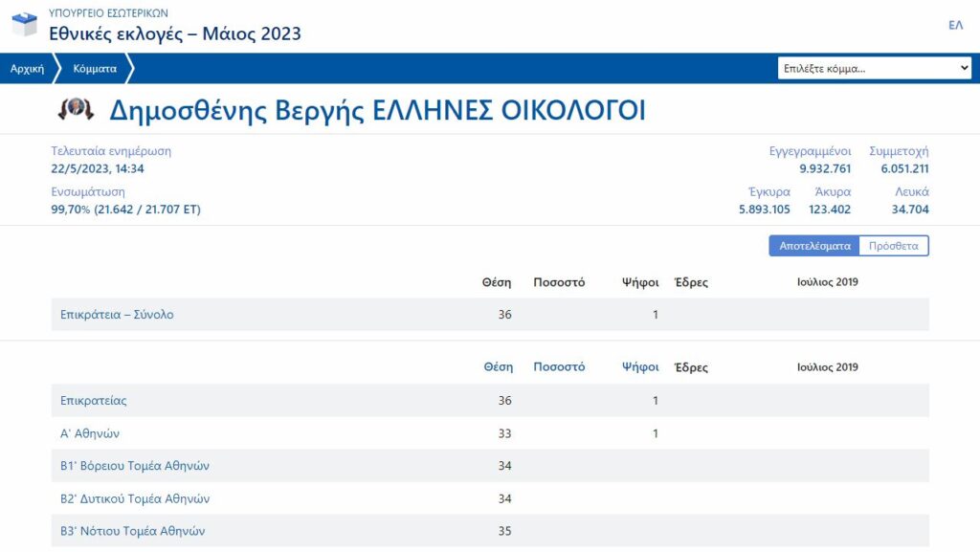Click Ιούλιος 2019 header in upper table
Screen dimensions: 980x552
point(827,281)
